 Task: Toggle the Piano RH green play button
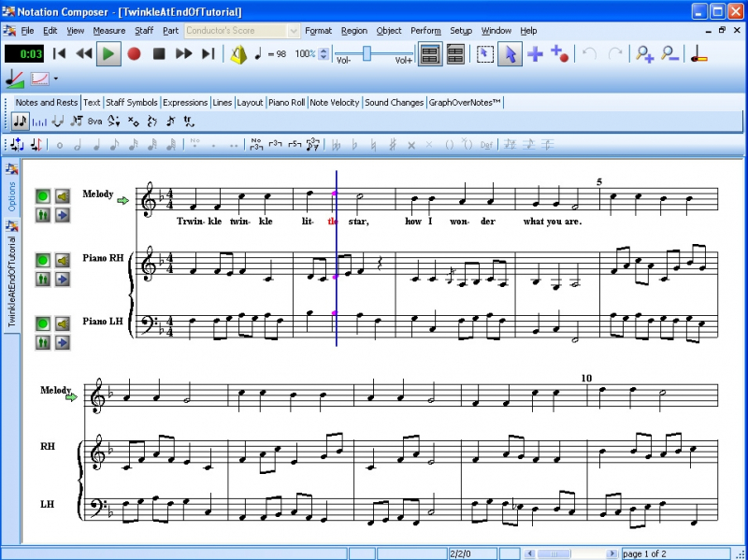[x=43, y=261]
